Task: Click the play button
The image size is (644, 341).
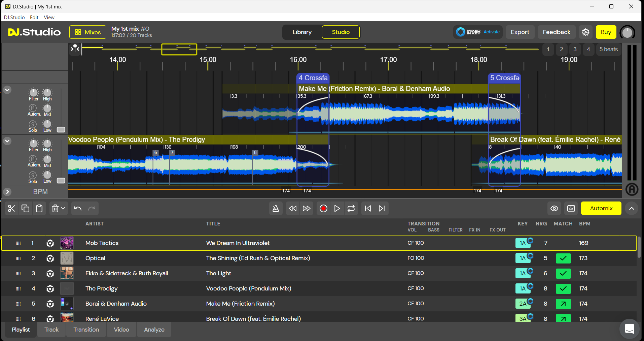Action: tap(337, 209)
